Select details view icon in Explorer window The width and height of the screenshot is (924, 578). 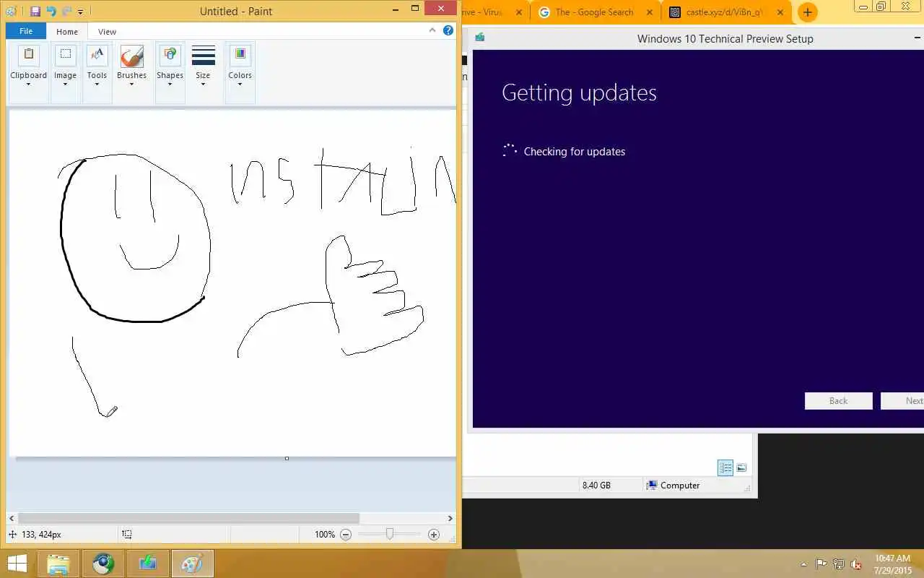coord(725,467)
